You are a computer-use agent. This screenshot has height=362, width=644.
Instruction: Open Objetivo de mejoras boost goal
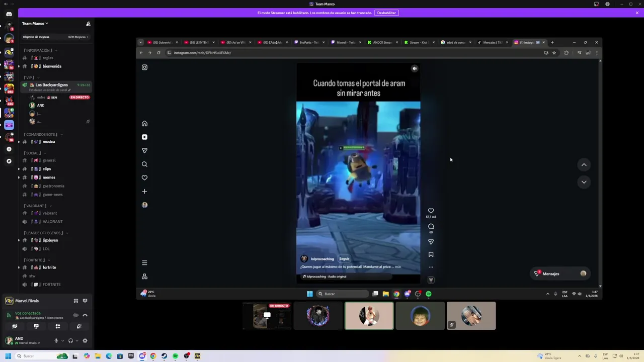[x=55, y=37]
